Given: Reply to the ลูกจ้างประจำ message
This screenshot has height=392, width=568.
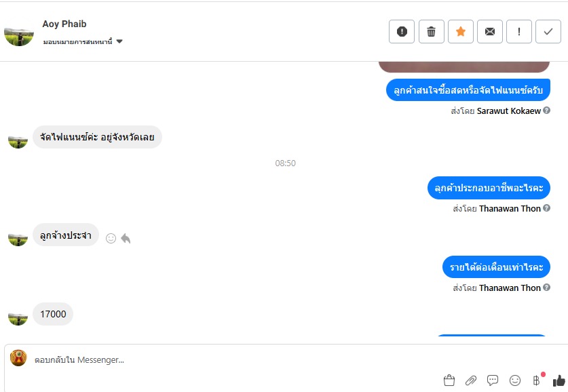Looking at the screenshot, I should click(126, 238).
